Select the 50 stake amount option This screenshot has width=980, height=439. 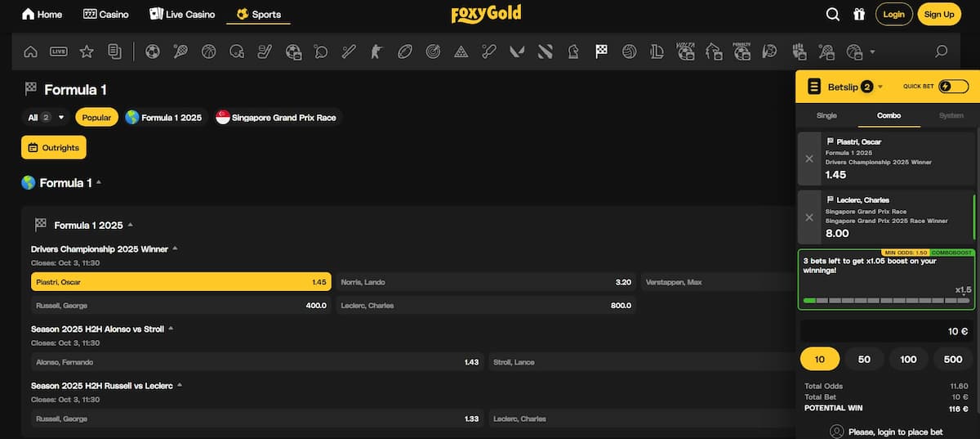[864, 359]
